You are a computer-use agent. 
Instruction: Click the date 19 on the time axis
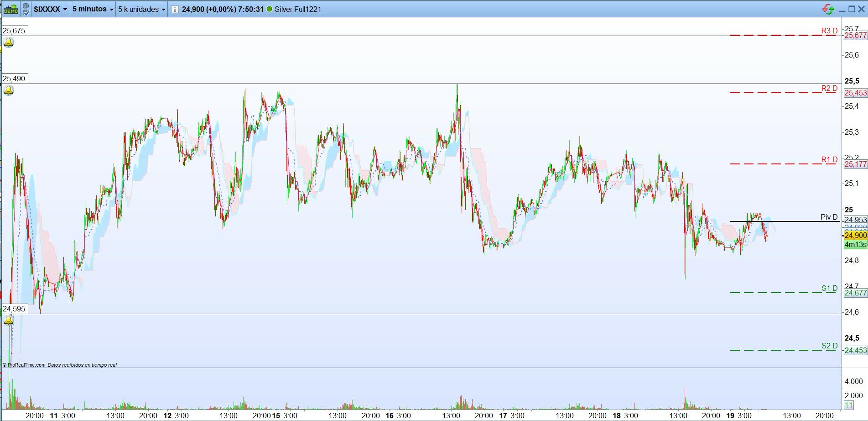tap(730, 416)
